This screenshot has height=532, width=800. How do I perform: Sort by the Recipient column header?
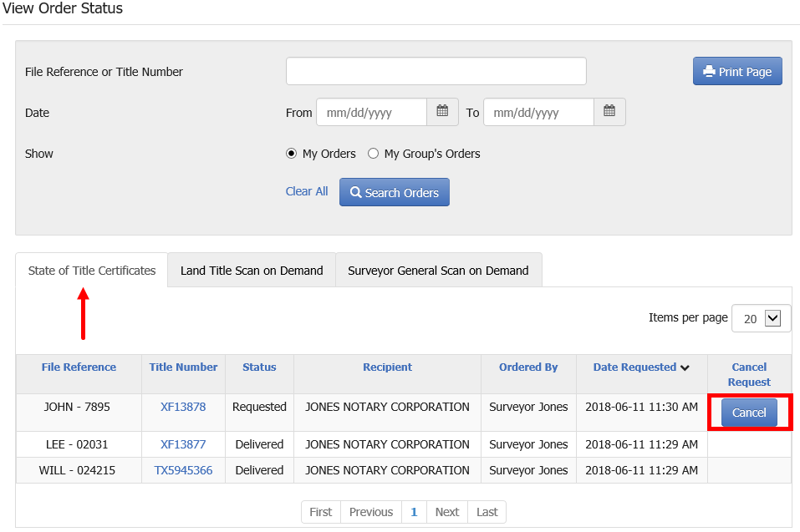[387, 367]
